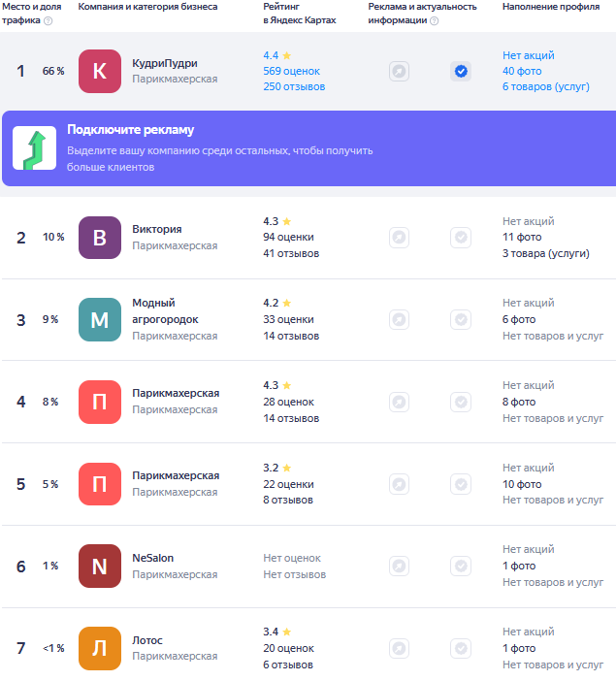Select the Модный агрогородок company name
The image size is (616, 681).
pyautogui.click(x=165, y=311)
